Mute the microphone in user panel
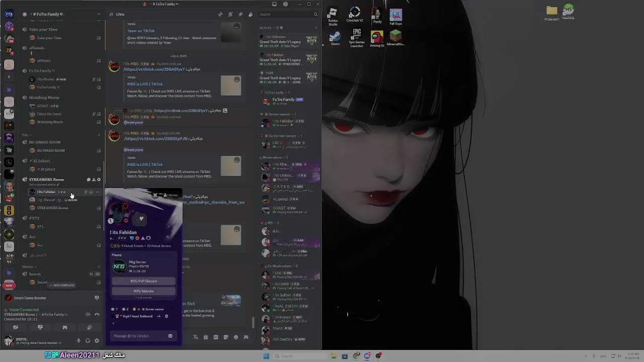The width and height of the screenshot is (644, 362). pos(78,341)
